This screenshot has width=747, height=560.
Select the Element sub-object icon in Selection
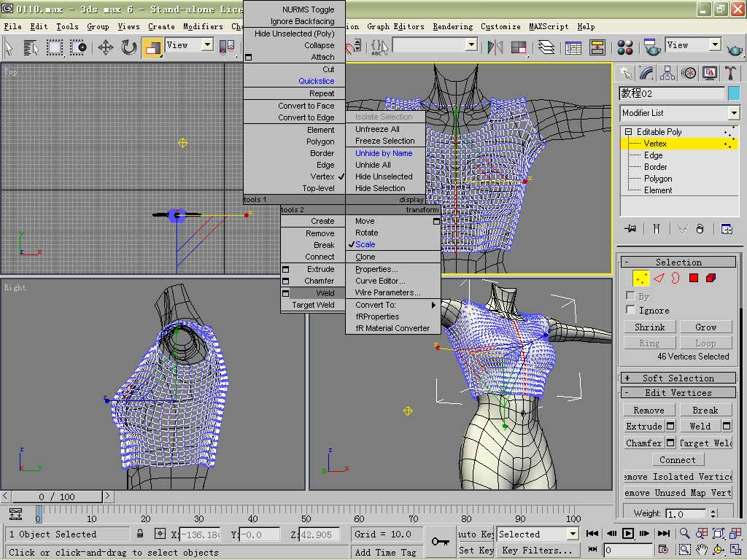tap(711, 278)
